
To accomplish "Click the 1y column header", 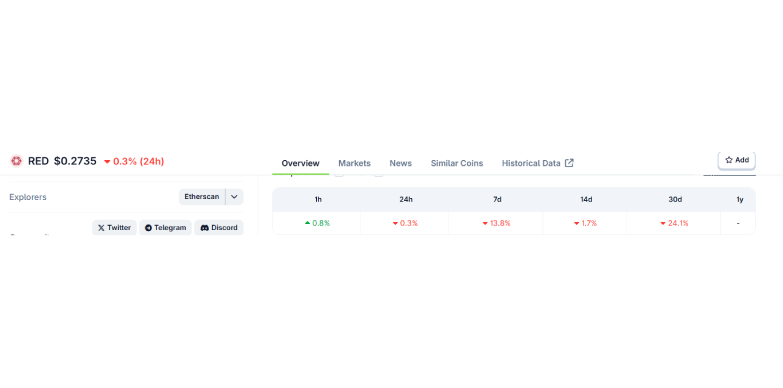I will 740,199.
